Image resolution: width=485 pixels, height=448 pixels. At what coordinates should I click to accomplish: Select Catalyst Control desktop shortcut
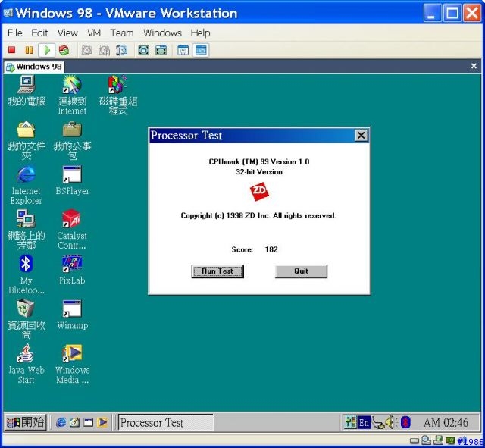[x=72, y=230]
